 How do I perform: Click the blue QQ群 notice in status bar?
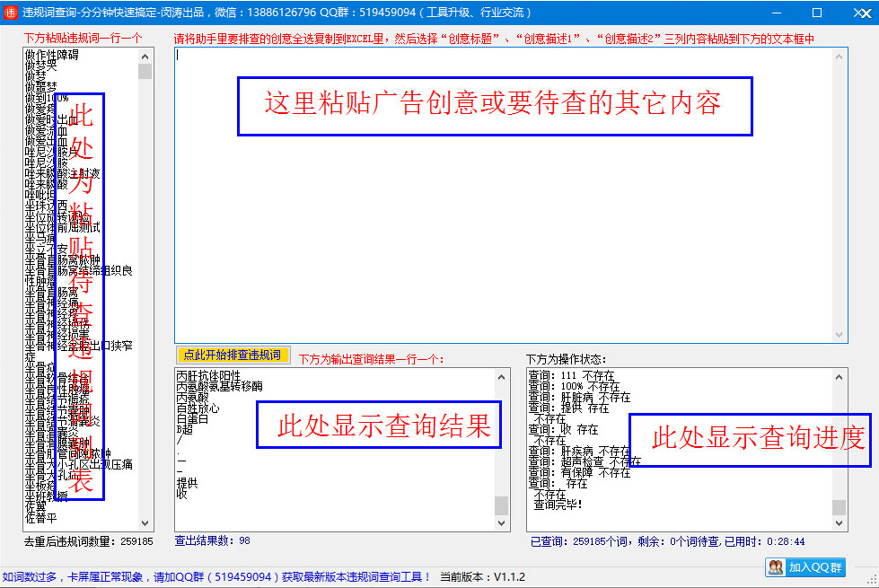click(x=216, y=577)
